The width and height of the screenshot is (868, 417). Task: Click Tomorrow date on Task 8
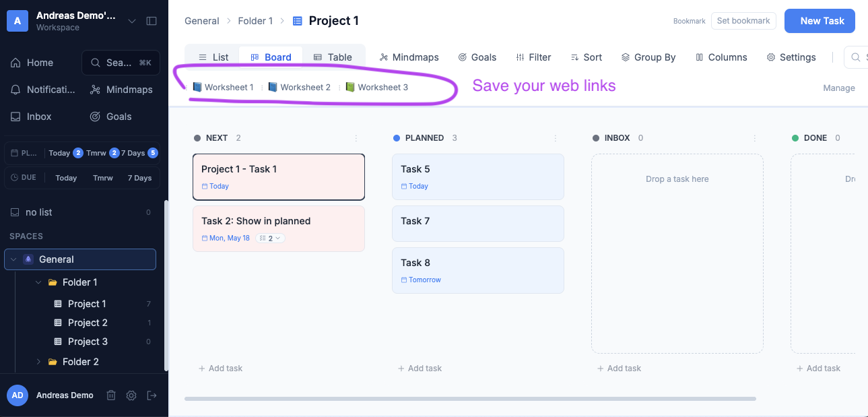click(x=421, y=280)
